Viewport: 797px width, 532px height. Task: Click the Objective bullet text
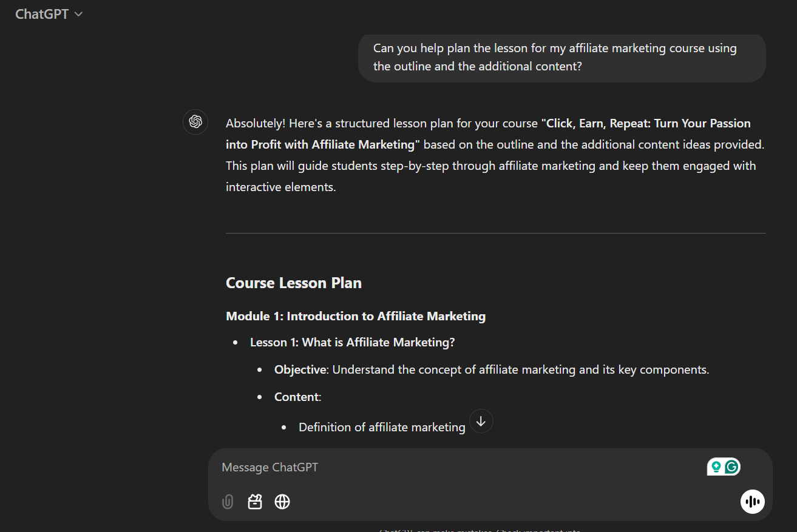tap(492, 369)
